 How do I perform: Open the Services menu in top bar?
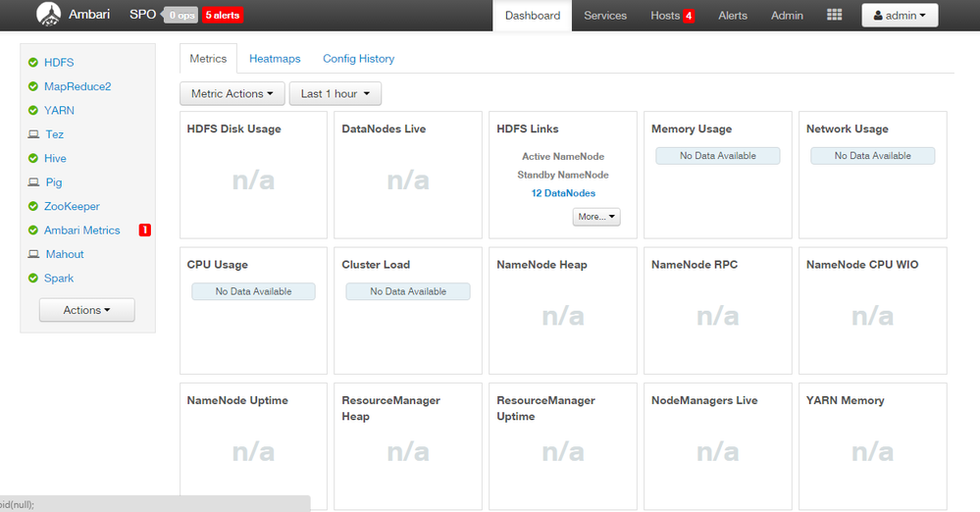click(605, 16)
